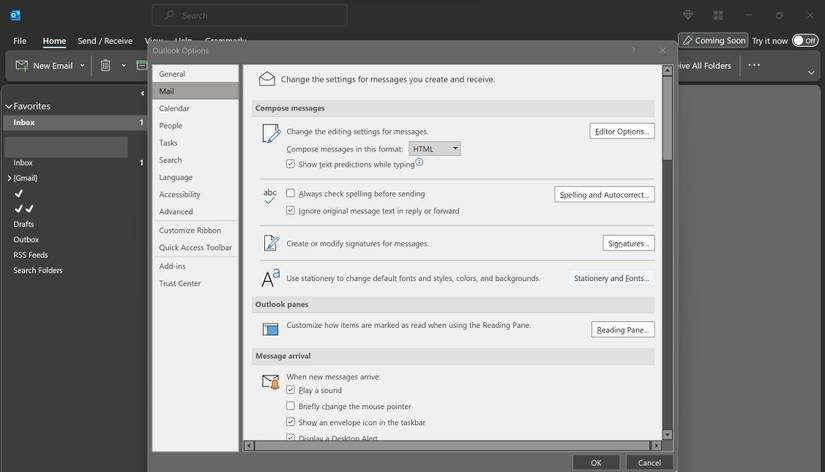Open the New Email dropdown arrow
The image size is (825, 472).
tap(82, 66)
